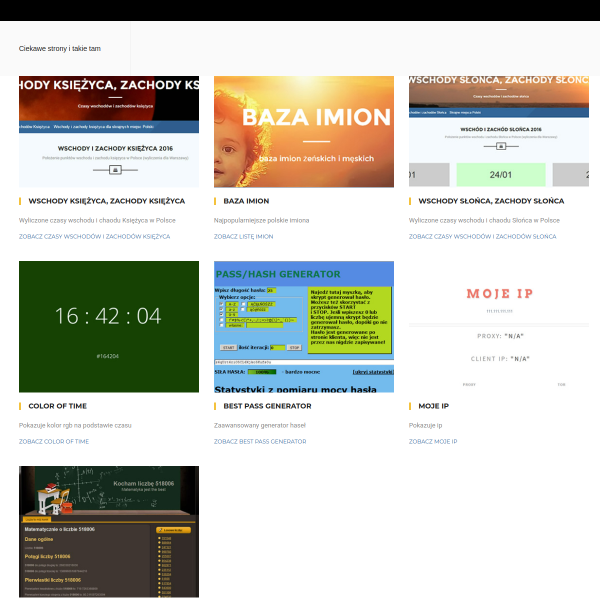Click heading Wschody Słońca, Zachody Słońca
The image size is (600, 600).
pyautogui.click(x=491, y=201)
